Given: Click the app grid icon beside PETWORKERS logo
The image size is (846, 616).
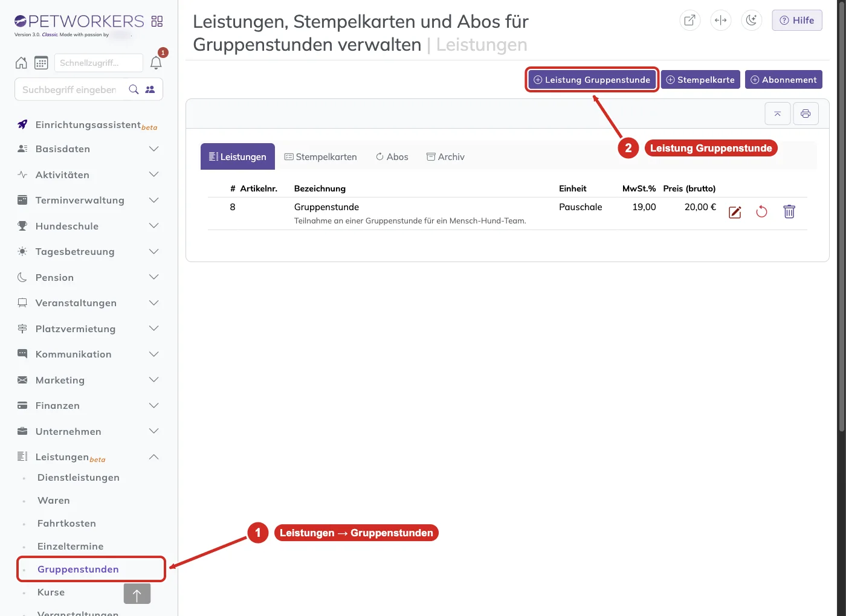Looking at the screenshot, I should pyautogui.click(x=157, y=21).
